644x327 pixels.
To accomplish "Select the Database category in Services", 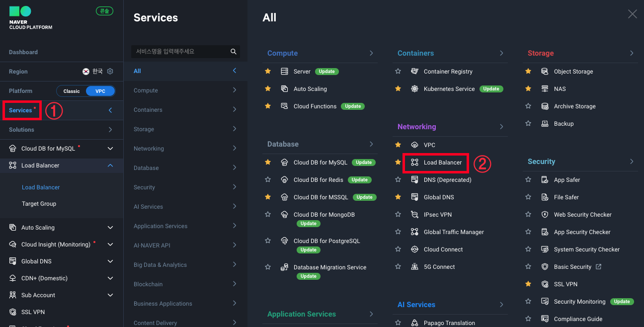I will pyautogui.click(x=185, y=168).
